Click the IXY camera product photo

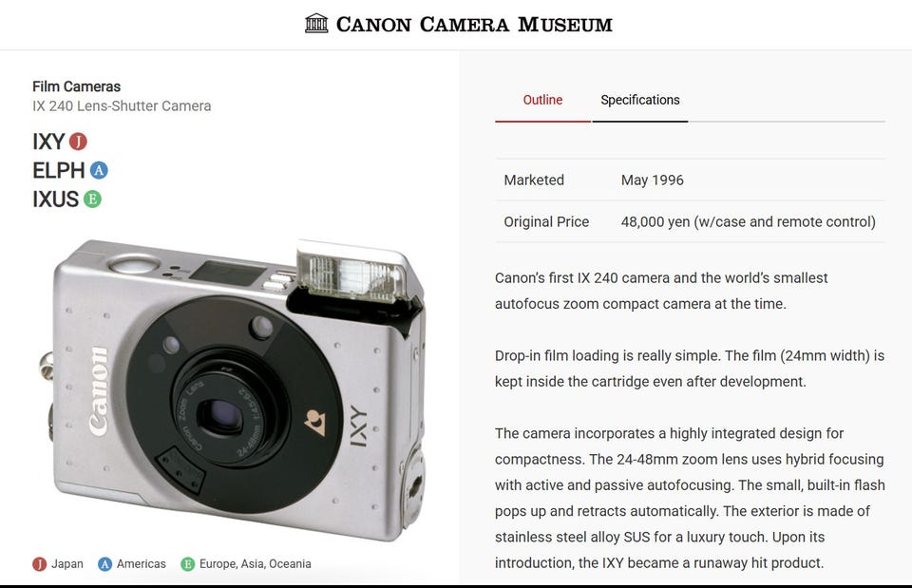[x=233, y=389]
